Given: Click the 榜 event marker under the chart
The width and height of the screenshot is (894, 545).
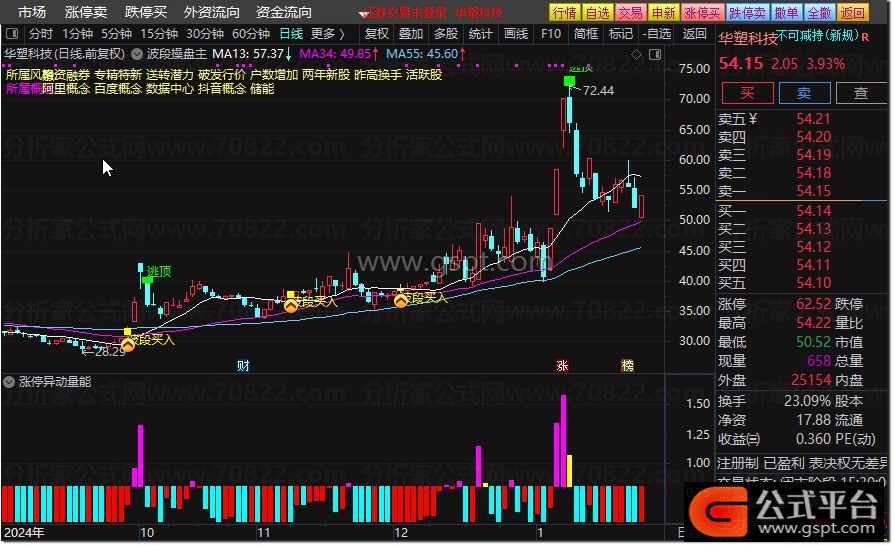Looking at the screenshot, I should pos(627,365).
